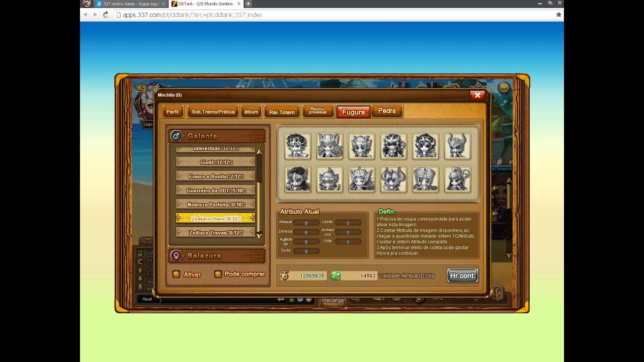The width and height of the screenshot is (644, 362).
Task: Switch to the 337 centro Game browser tab
Action: [130, 4]
